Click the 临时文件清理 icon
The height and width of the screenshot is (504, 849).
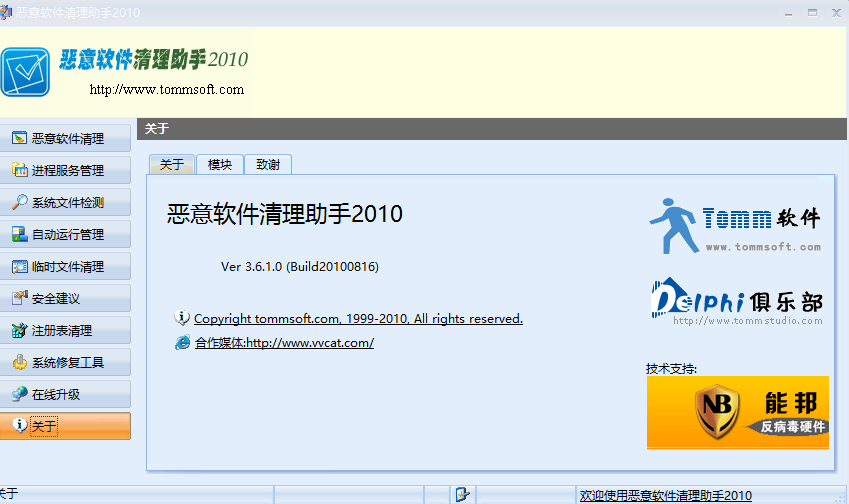click(19, 266)
